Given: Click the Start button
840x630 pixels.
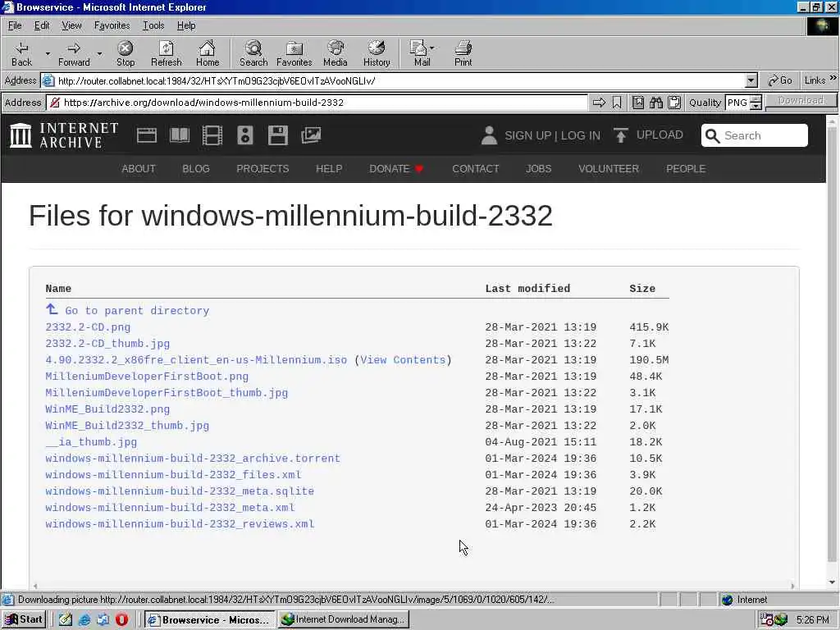Looking at the screenshot, I should coord(24,620).
